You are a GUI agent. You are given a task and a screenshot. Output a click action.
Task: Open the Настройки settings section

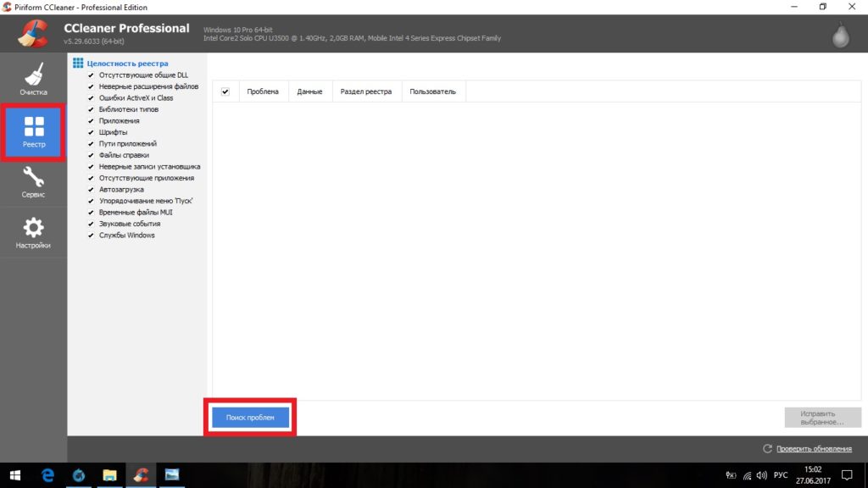(x=33, y=233)
